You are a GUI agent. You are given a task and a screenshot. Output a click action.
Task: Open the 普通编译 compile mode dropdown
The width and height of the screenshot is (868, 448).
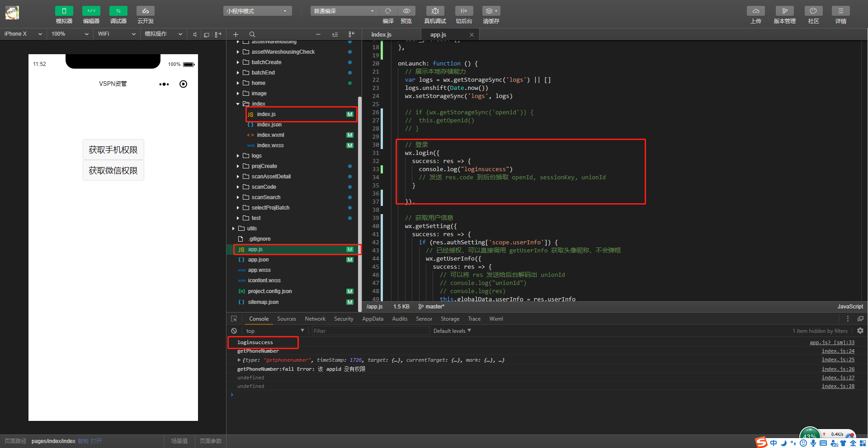[x=344, y=11]
